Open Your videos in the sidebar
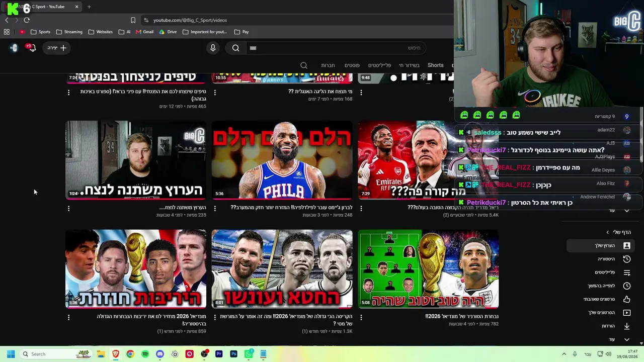 609,312
